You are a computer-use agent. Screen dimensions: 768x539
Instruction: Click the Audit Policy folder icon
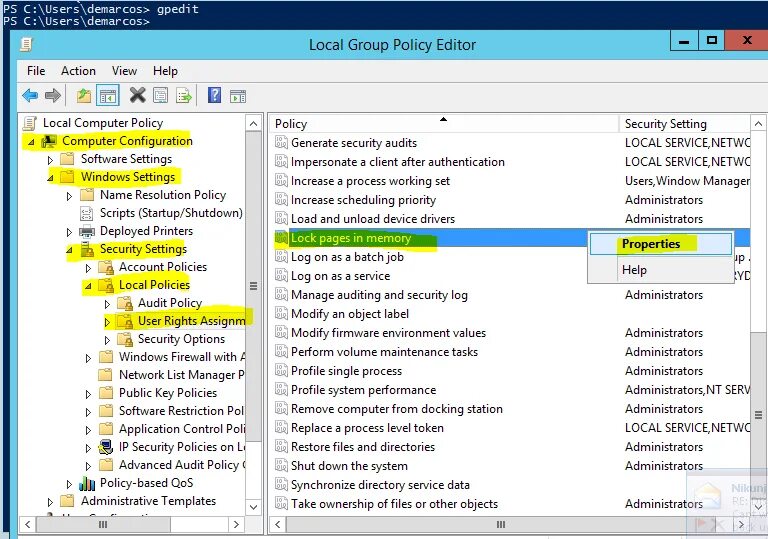click(125, 303)
